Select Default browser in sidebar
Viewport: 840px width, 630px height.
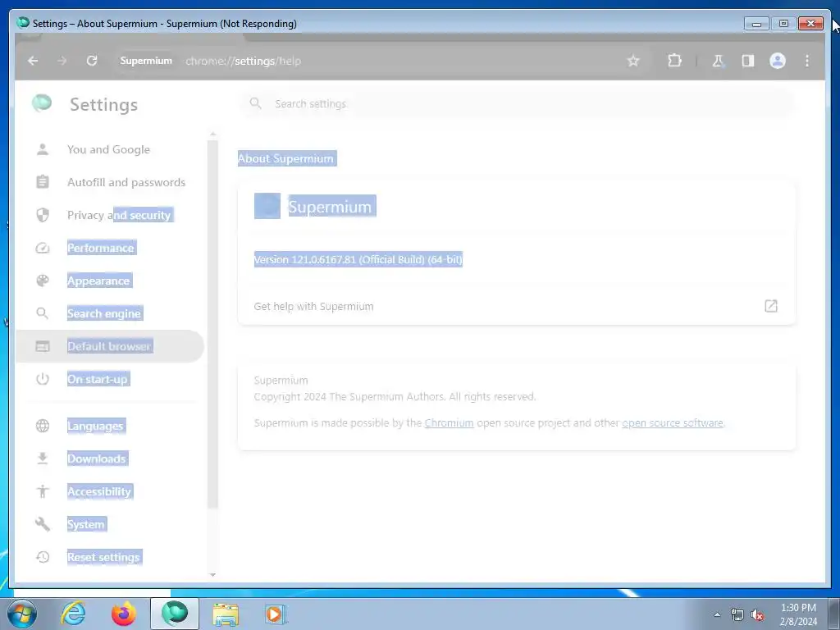pos(109,346)
